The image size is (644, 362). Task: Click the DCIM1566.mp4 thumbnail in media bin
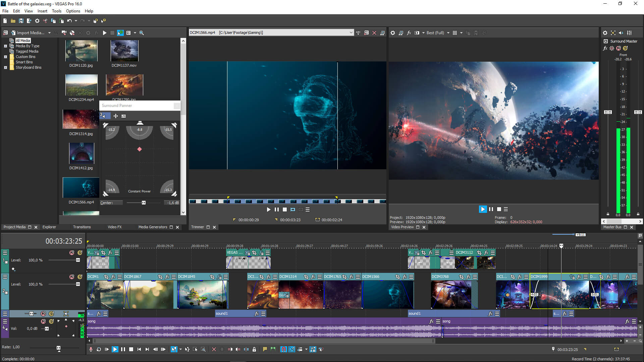point(81,187)
